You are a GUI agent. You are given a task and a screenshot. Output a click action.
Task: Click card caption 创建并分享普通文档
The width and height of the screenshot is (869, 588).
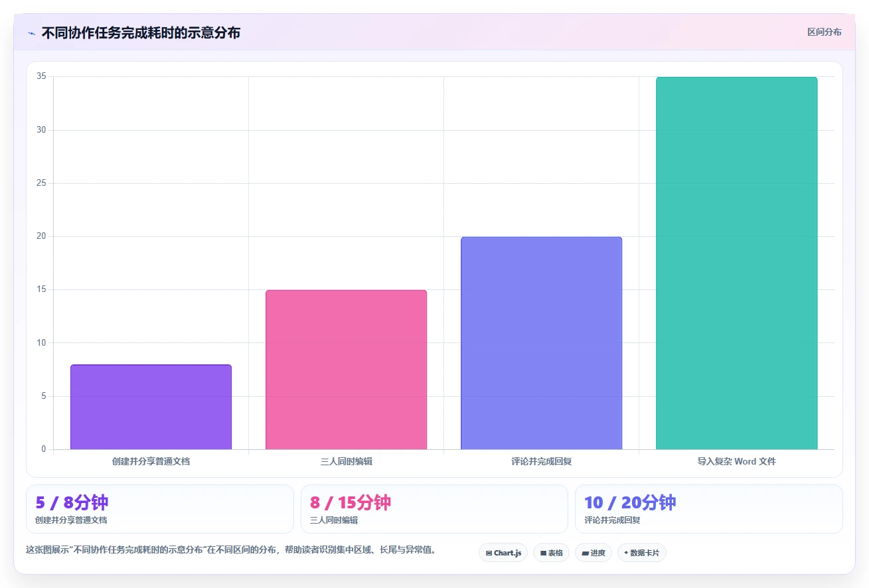[x=71, y=520]
